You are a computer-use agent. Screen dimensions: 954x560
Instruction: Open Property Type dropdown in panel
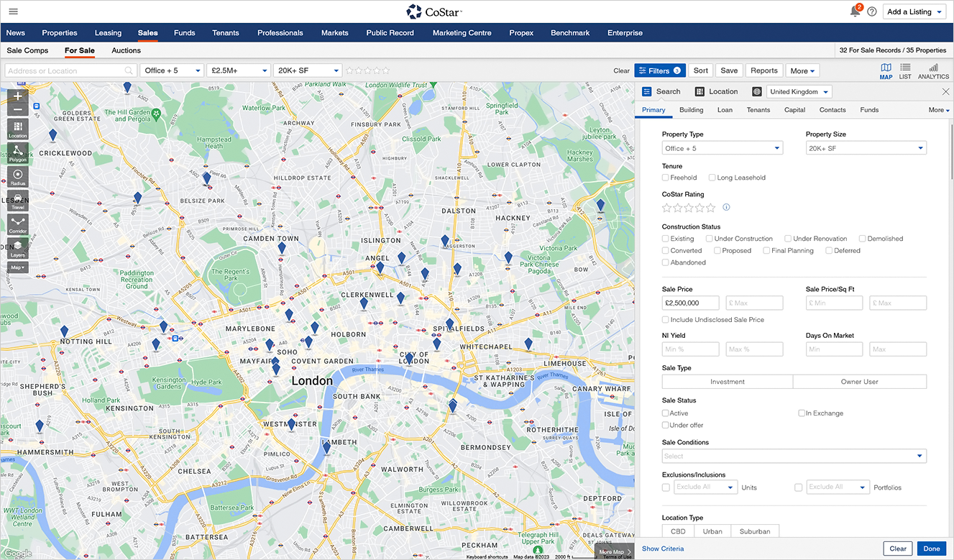click(x=723, y=148)
